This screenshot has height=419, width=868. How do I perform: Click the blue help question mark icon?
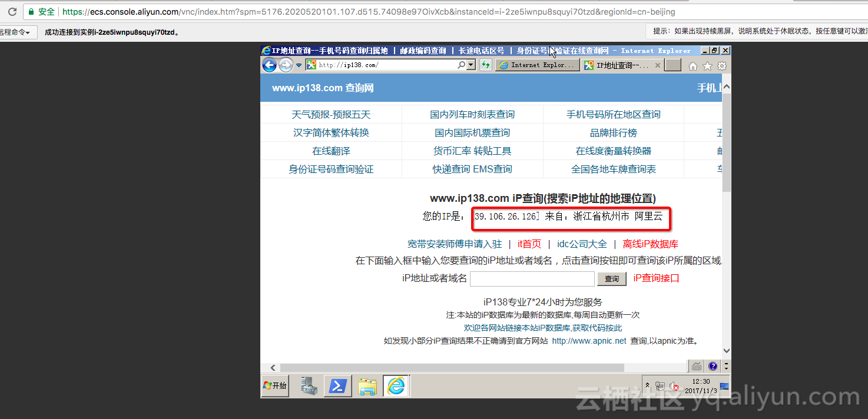[713, 366]
